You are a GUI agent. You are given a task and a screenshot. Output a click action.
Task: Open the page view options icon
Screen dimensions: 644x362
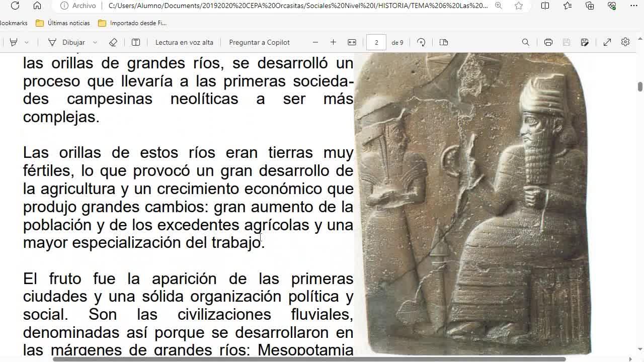click(x=444, y=42)
